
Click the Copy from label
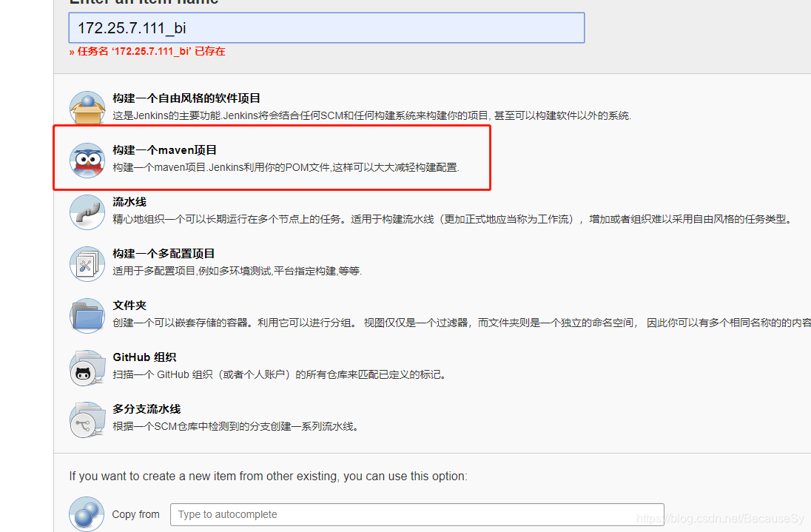click(x=135, y=514)
